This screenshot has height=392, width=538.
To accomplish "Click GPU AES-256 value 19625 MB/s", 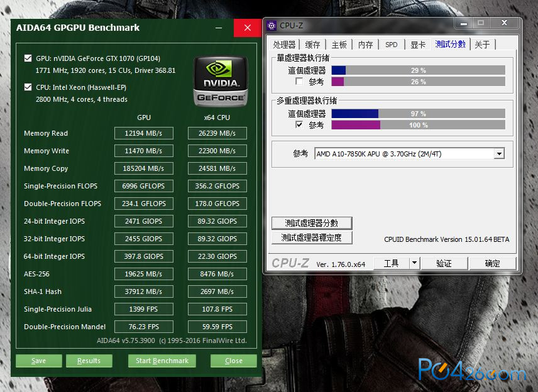I will click(x=144, y=274).
